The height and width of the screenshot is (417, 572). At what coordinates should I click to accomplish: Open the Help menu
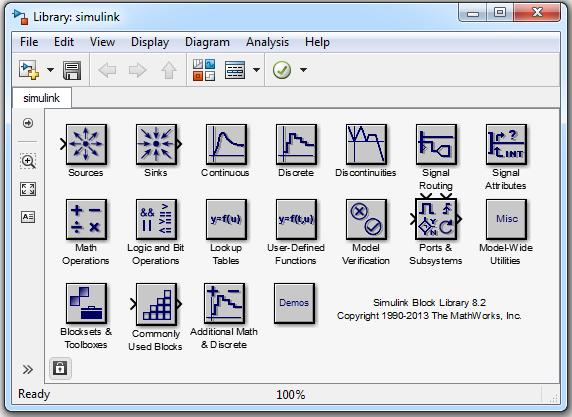[317, 42]
